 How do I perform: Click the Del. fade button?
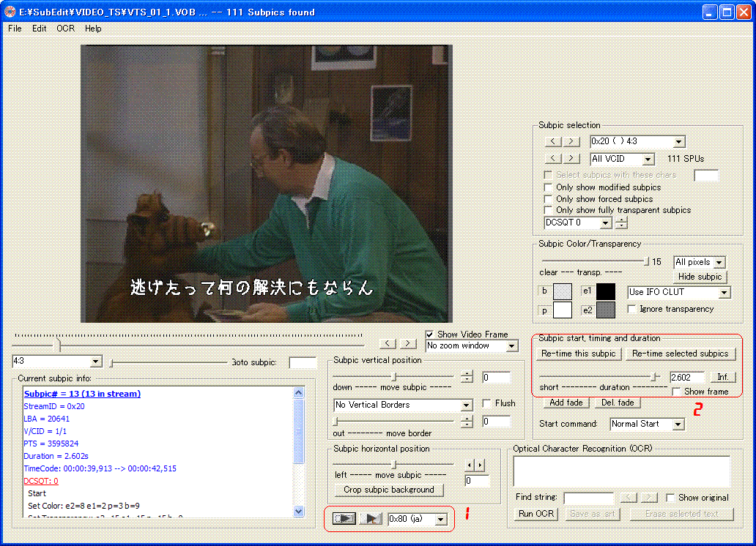click(x=618, y=403)
